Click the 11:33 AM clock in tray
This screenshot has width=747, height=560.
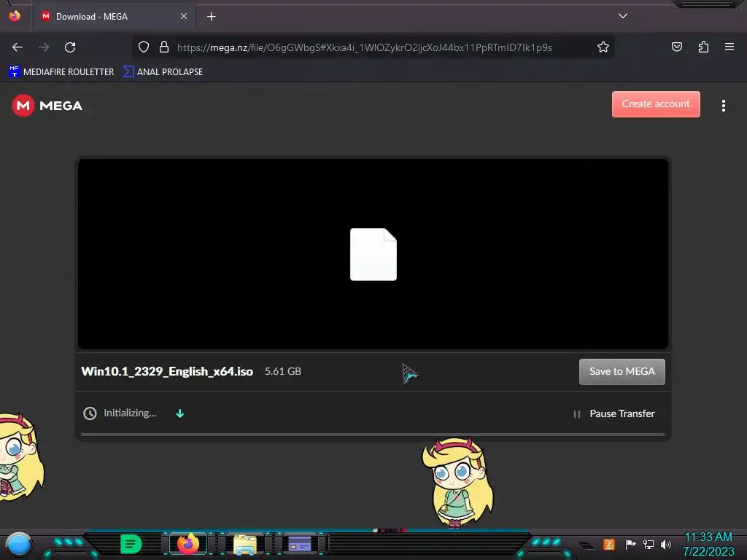(708, 537)
